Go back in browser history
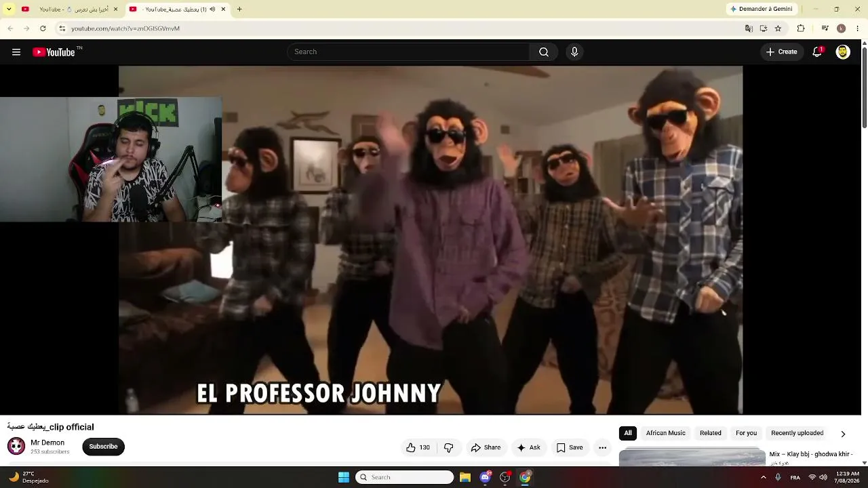The image size is (868, 488). coord(10,28)
